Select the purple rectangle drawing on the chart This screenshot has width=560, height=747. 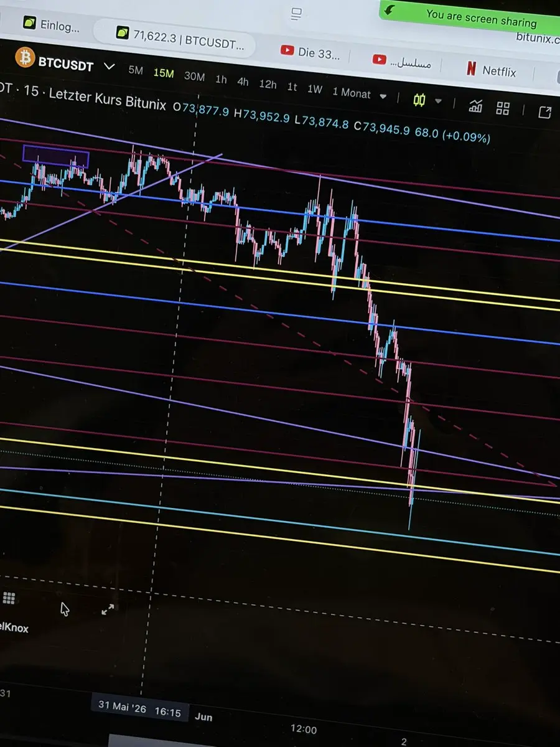56,157
